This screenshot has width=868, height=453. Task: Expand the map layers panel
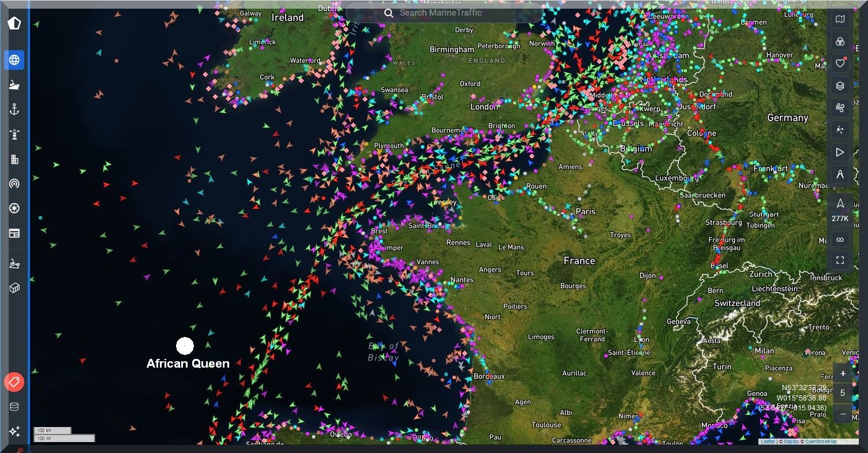pos(840,86)
